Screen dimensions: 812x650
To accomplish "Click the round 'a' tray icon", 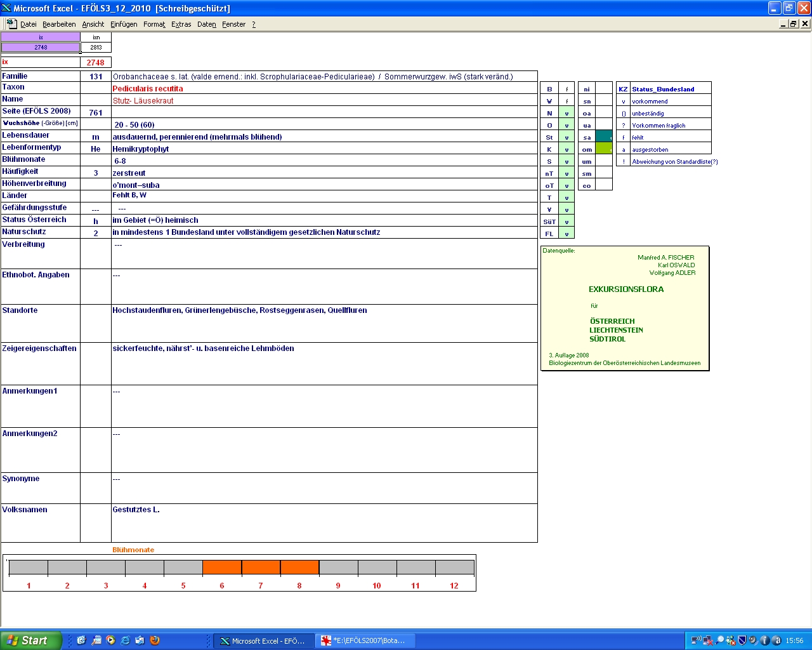I will 776,640.
